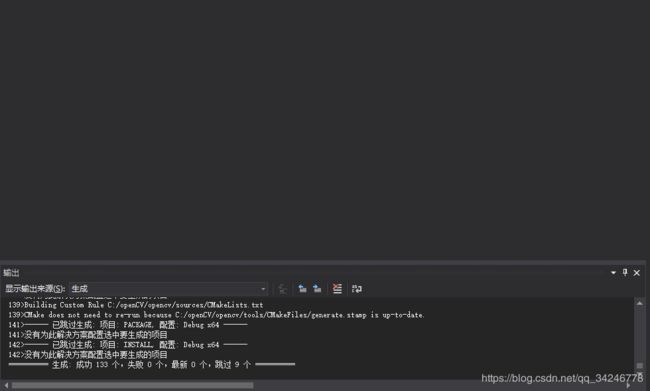Click the horizontal scrollbar left arrow
650x391 pixels.
click(x=6, y=386)
